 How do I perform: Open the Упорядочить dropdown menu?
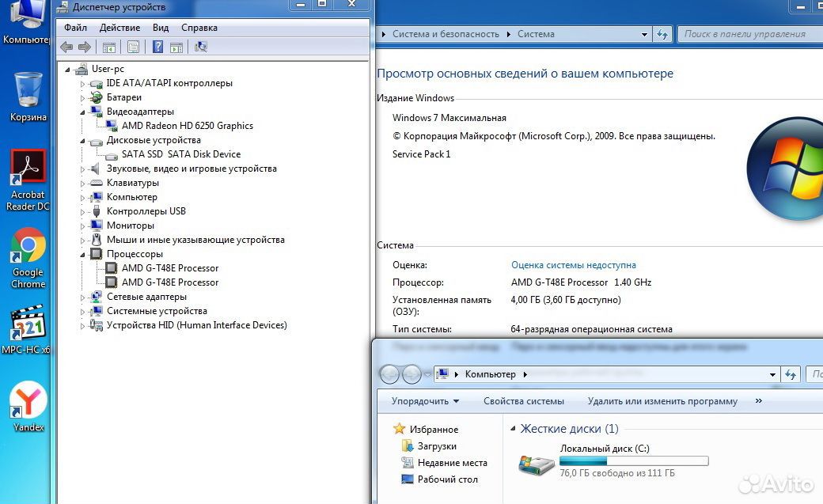pyautogui.click(x=425, y=401)
